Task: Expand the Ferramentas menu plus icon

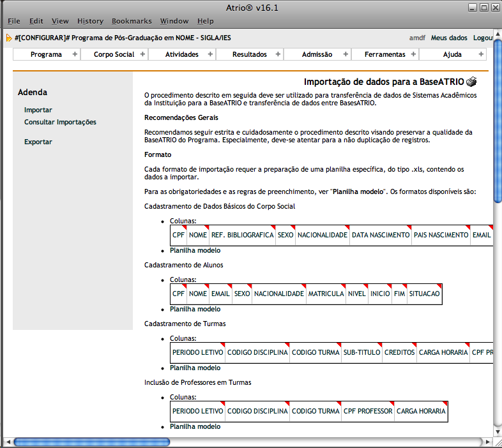Action: pyautogui.click(x=413, y=54)
